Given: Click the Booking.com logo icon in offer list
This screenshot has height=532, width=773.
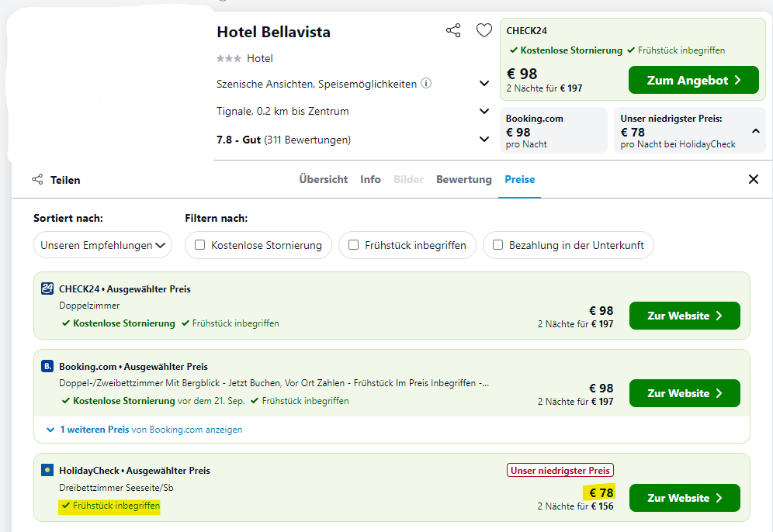Looking at the screenshot, I should [47, 366].
